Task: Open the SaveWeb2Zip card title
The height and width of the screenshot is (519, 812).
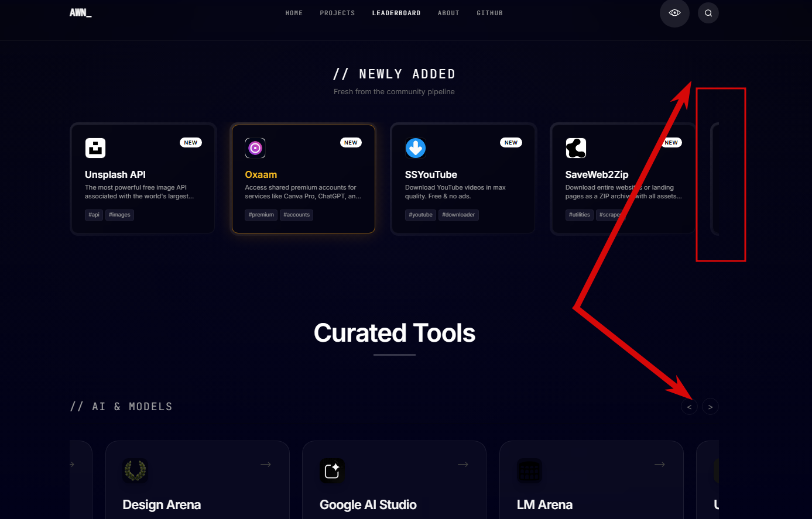Action: [x=597, y=174]
